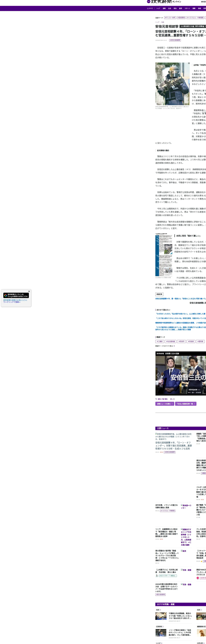This screenshot has width=206, height=644.
Task: Open the すべて hamburger menu
Action: (x=150, y=8)
